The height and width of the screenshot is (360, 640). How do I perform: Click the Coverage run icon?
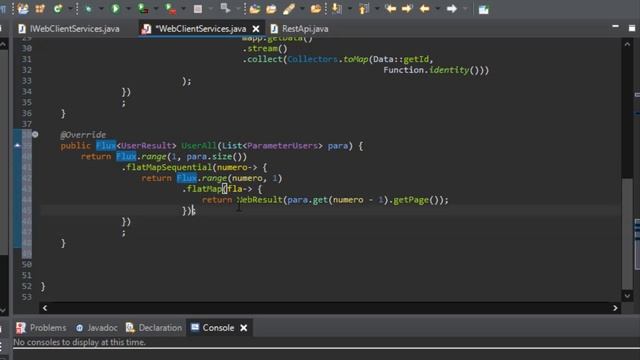(x=143, y=9)
